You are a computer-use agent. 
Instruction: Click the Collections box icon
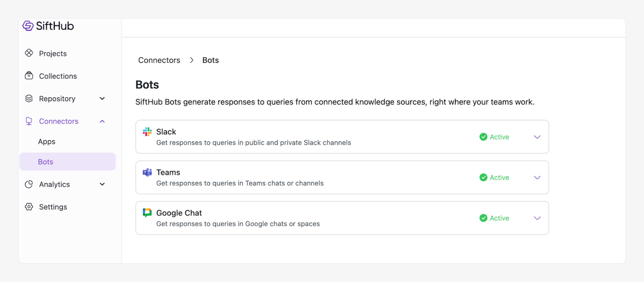point(29,76)
